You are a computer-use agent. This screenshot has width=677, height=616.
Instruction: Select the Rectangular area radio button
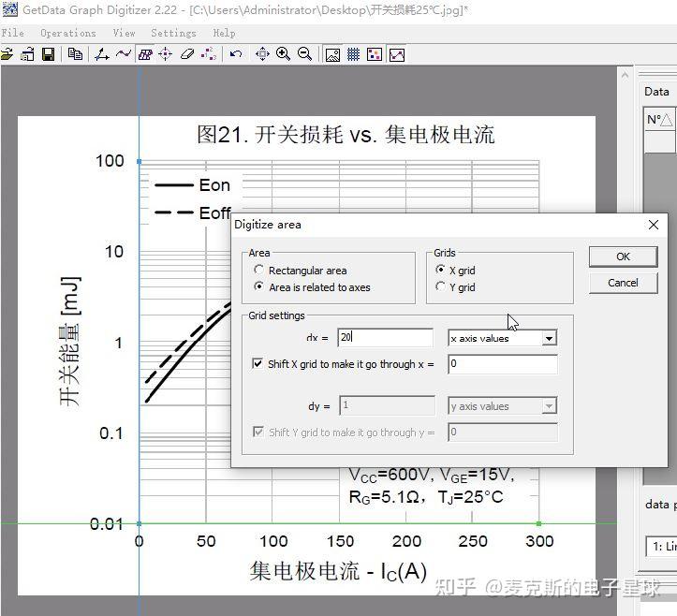point(258,270)
